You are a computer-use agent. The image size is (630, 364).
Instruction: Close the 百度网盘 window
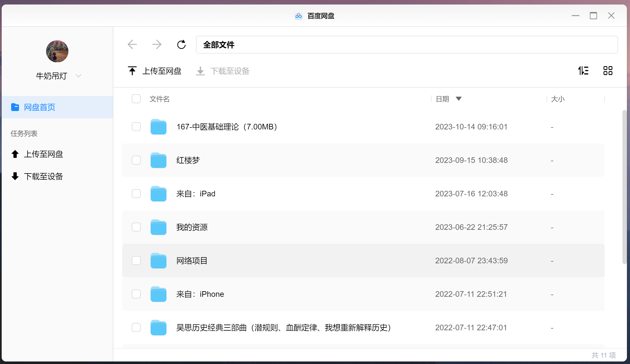611,16
